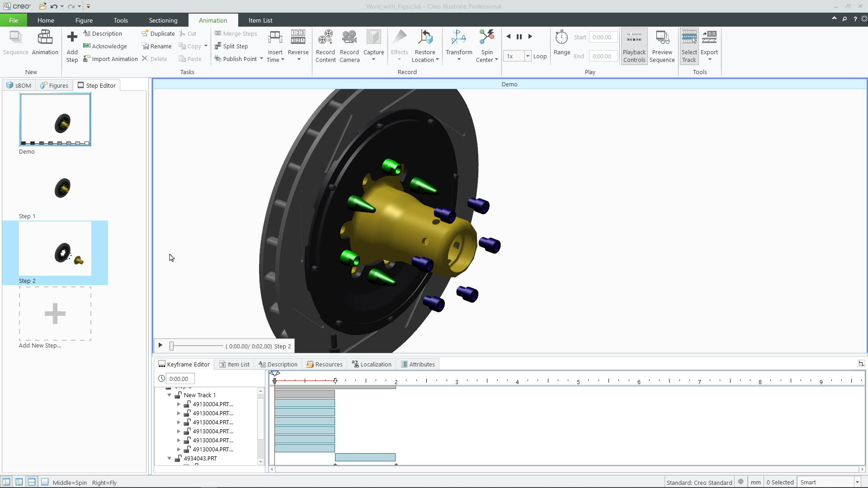This screenshot has height=488, width=868.
Task: Toggle the Select Track tool
Action: (689, 46)
